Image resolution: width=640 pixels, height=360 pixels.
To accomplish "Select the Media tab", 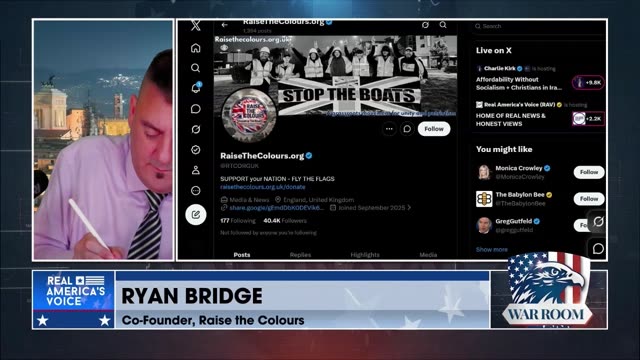I will click(428, 255).
